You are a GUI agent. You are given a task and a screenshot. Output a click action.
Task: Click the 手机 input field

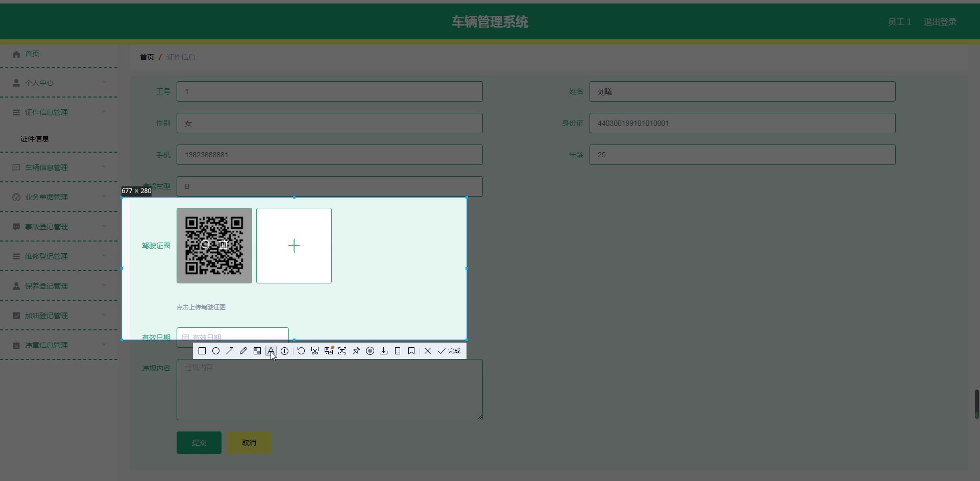(x=330, y=155)
